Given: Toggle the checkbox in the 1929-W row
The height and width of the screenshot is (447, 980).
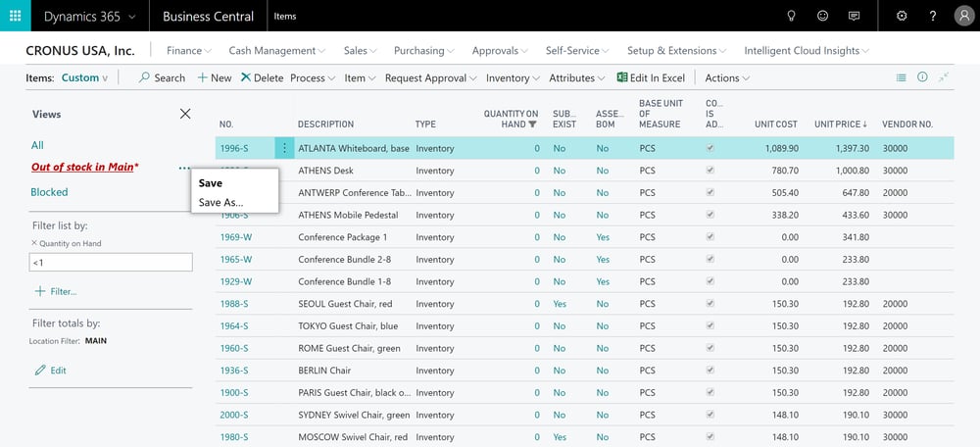Looking at the screenshot, I should (710, 281).
